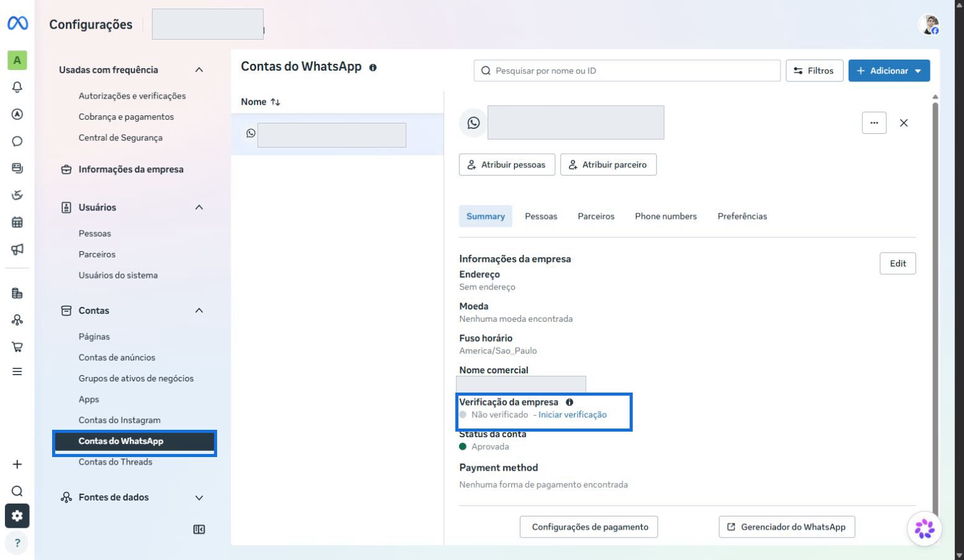Select the WhatsApp account row in list
The width and height of the screenshot is (964, 560).
point(337,134)
